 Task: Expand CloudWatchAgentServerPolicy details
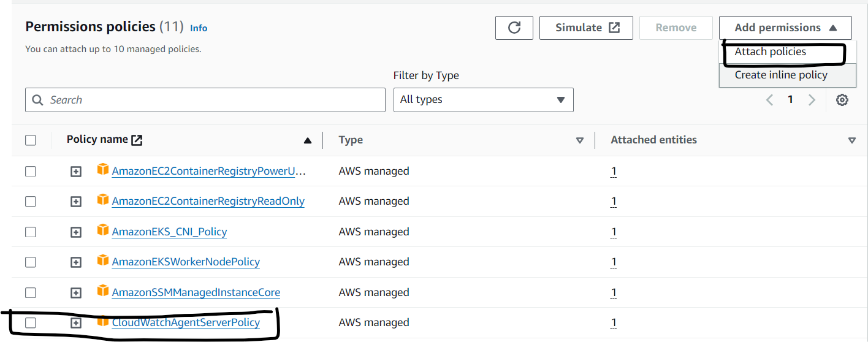[x=76, y=323]
